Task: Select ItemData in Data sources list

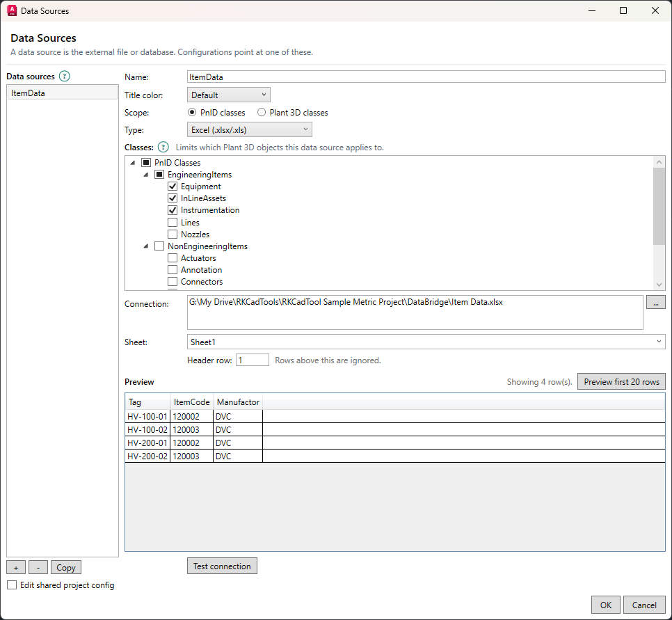Action: pos(62,93)
